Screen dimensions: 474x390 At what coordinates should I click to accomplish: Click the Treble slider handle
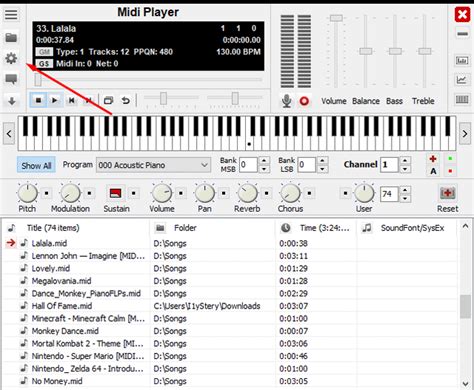[425, 51]
